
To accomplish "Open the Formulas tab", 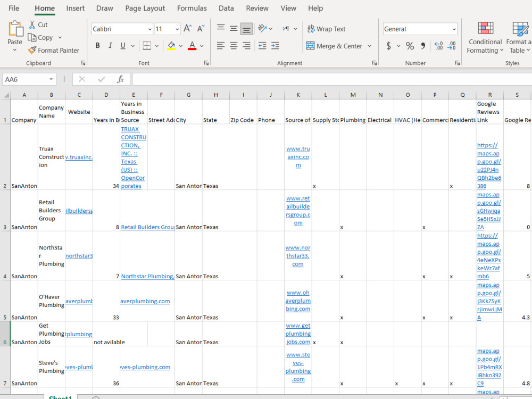I will 192,8.
